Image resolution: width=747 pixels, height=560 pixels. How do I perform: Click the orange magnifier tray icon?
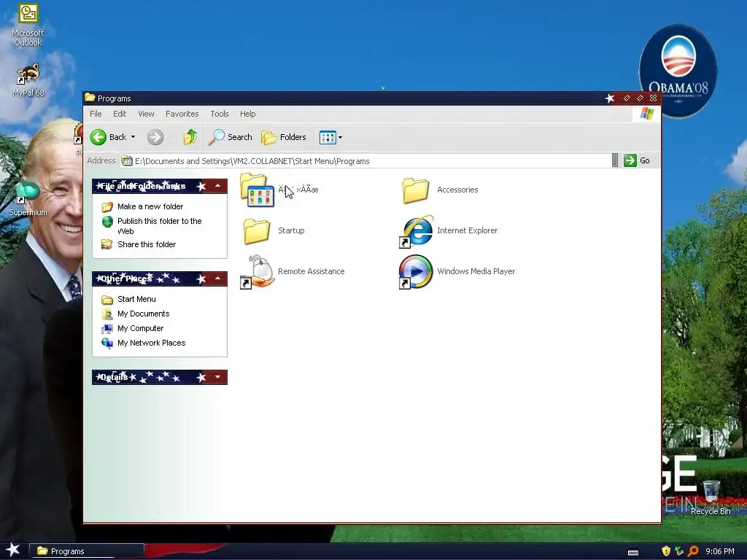[x=693, y=551]
